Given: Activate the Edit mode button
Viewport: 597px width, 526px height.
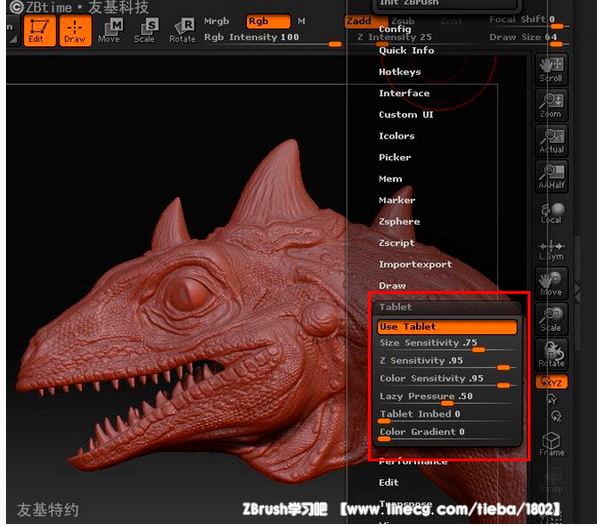Looking at the screenshot, I should 40,31.
